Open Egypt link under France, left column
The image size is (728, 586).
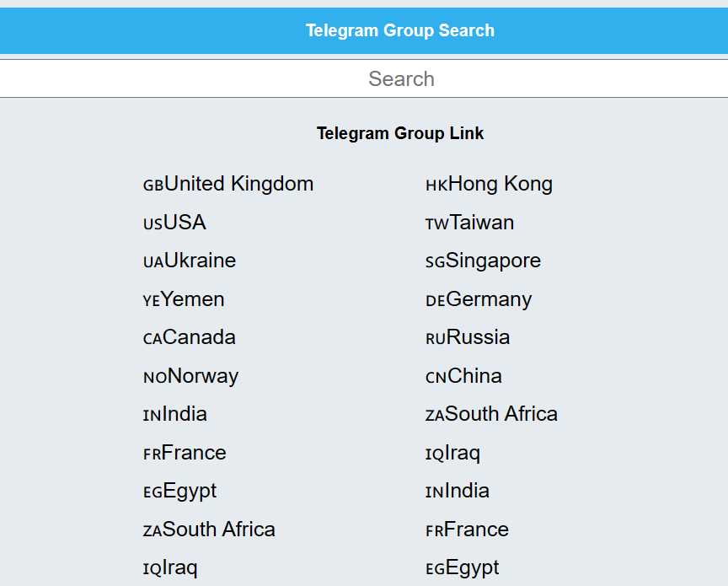click(x=180, y=492)
